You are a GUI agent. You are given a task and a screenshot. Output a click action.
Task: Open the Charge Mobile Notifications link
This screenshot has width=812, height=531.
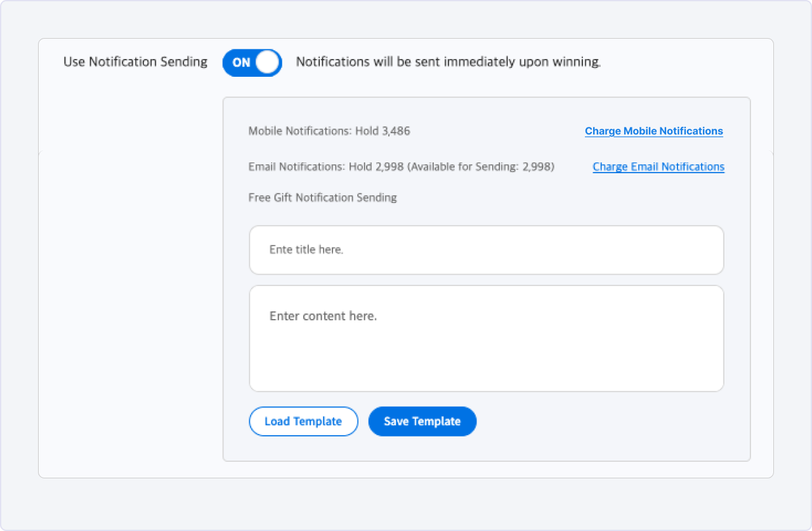coord(653,131)
